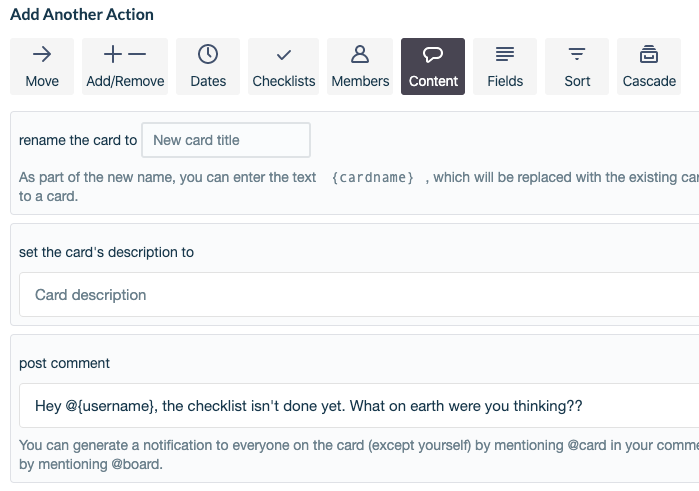Open the Checklists checkmark action

coord(284,66)
